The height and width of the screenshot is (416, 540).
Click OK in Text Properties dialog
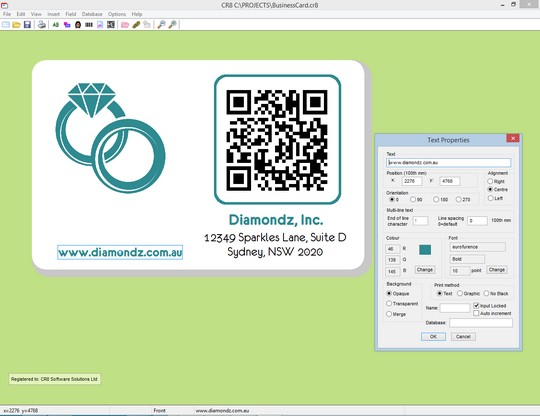point(433,336)
